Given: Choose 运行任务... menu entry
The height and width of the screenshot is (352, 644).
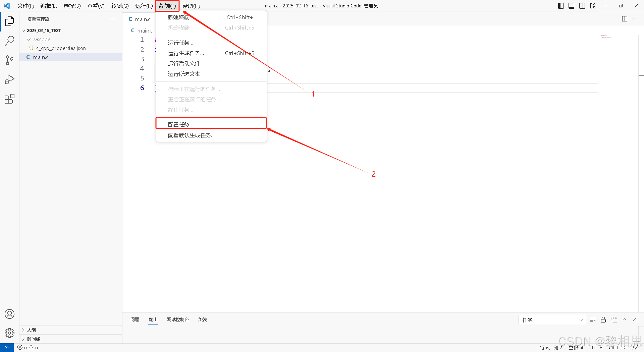Looking at the screenshot, I should pyautogui.click(x=211, y=43).
